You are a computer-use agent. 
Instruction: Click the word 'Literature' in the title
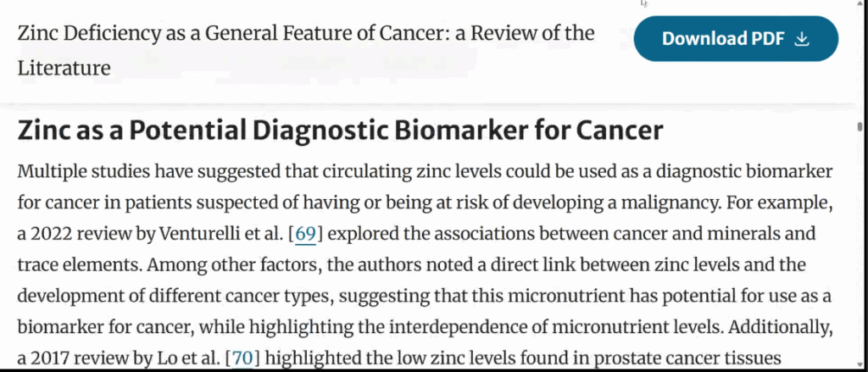tap(64, 68)
